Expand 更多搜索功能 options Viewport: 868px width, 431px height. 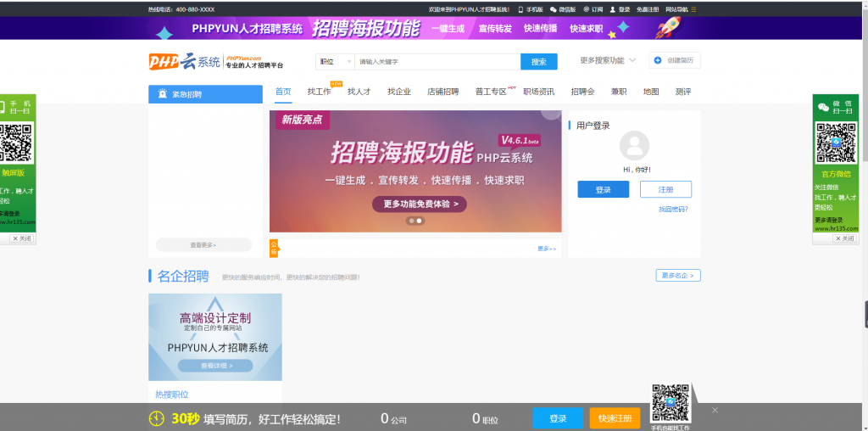[x=607, y=60]
